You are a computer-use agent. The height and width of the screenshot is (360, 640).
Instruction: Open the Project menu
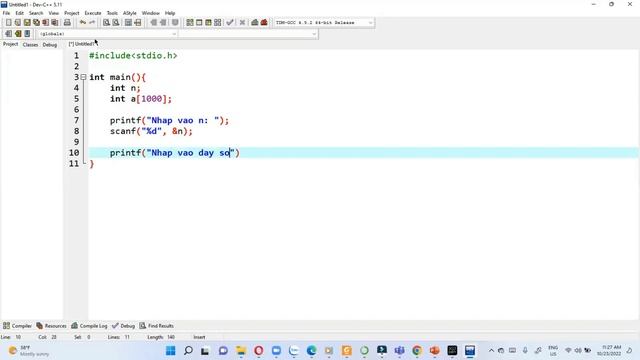(71, 13)
